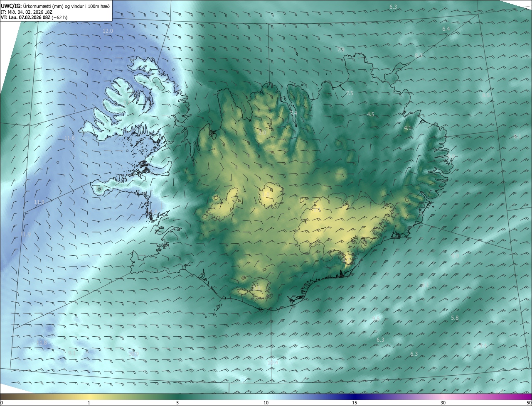The height and width of the screenshot is (406, 532).
Task: Click the '1' tick label on the color scale
Action: point(89,403)
